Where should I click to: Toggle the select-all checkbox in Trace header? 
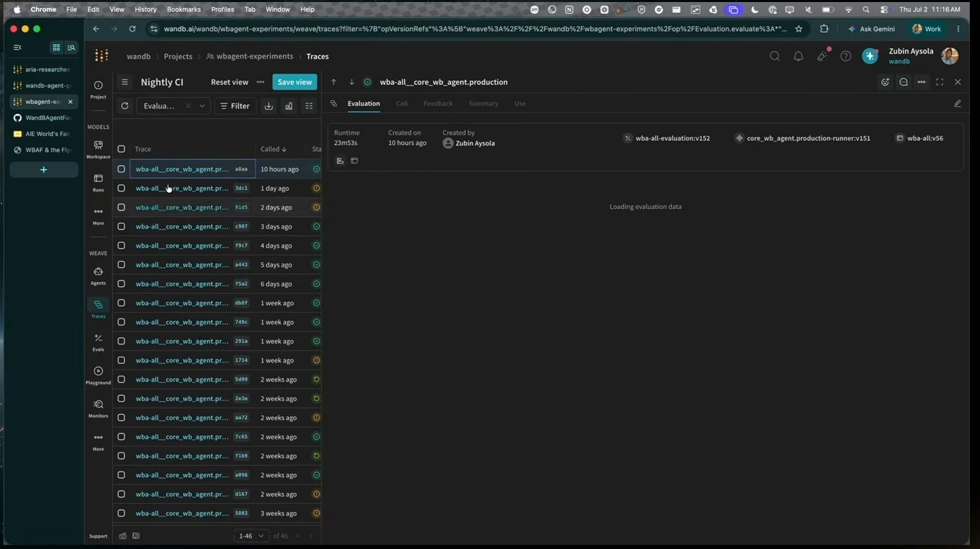pos(121,149)
